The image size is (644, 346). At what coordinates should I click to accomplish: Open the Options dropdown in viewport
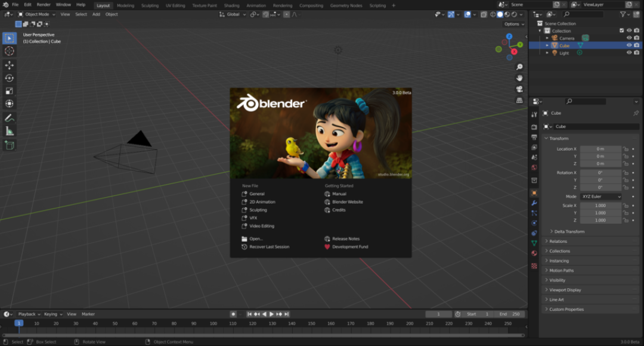[514, 24]
